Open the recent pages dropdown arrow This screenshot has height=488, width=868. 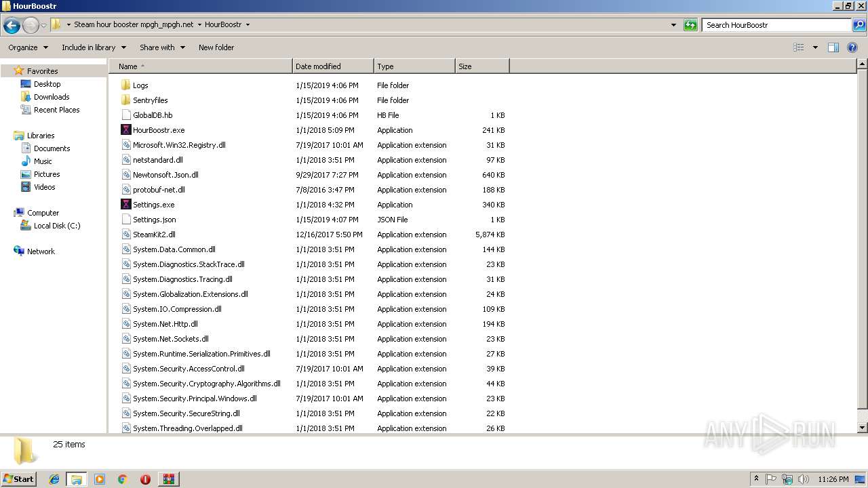(44, 26)
